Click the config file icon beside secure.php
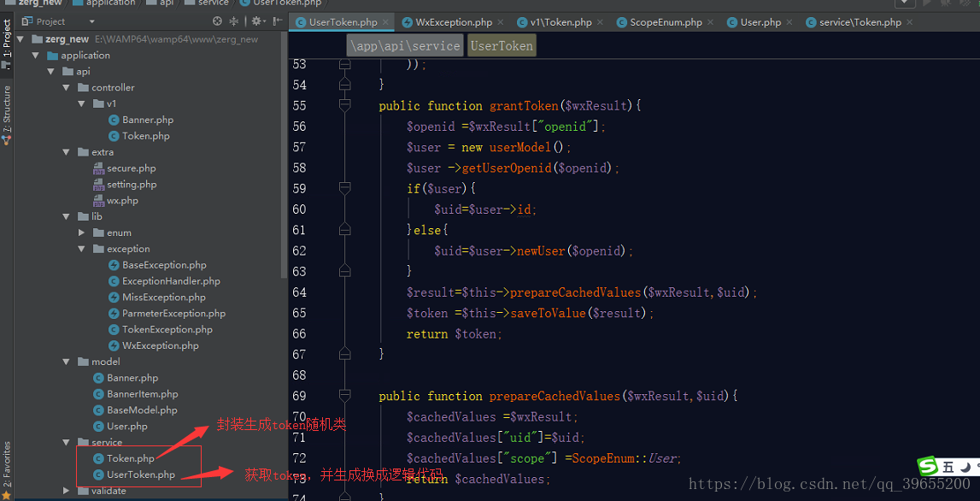 [98, 168]
